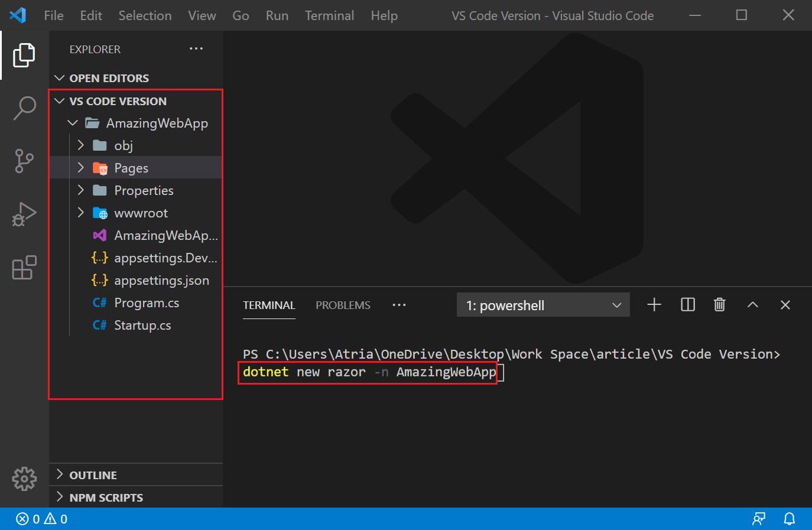
Task: Collapse the VS Code Version section
Action: point(59,101)
